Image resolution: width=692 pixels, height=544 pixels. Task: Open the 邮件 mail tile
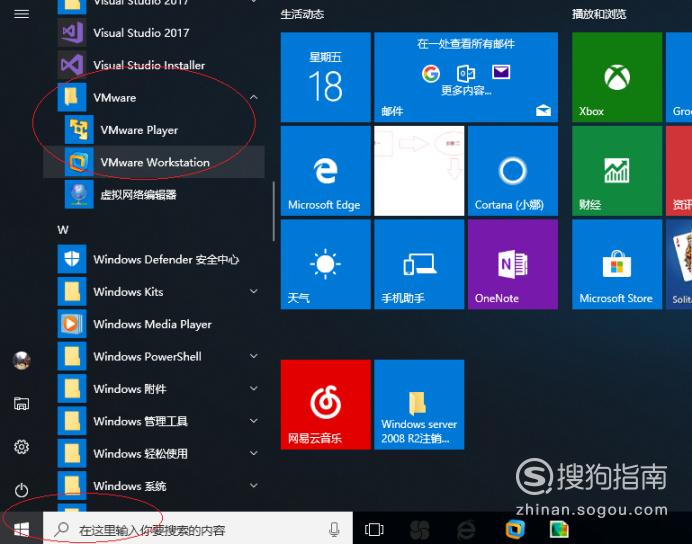(x=466, y=77)
